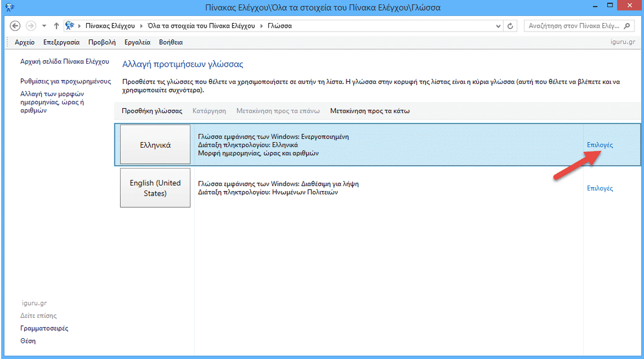This screenshot has width=644, height=359.
Task: Open Γραμματοσειρές link
Action: (45, 328)
